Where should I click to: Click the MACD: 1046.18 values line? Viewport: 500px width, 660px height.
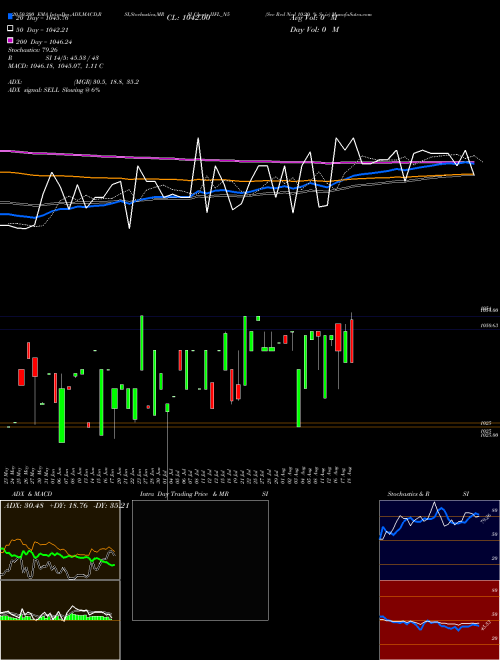(x=56, y=66)
